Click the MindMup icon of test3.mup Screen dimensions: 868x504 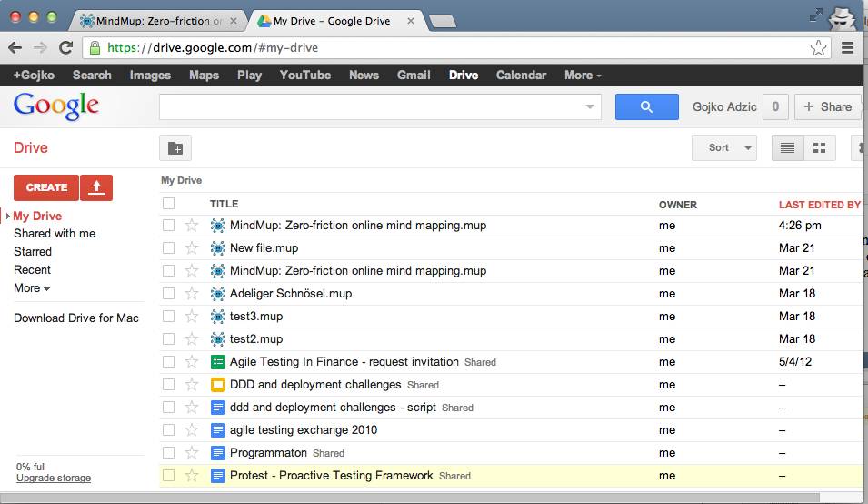coord(218,317)
